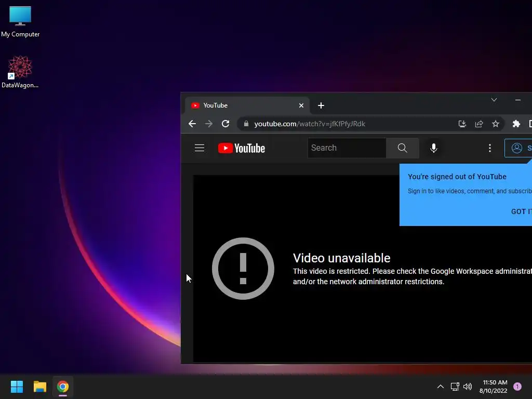Share this page icon in address bar
This screenshot has width=532, height=399.
click(478, 124)
